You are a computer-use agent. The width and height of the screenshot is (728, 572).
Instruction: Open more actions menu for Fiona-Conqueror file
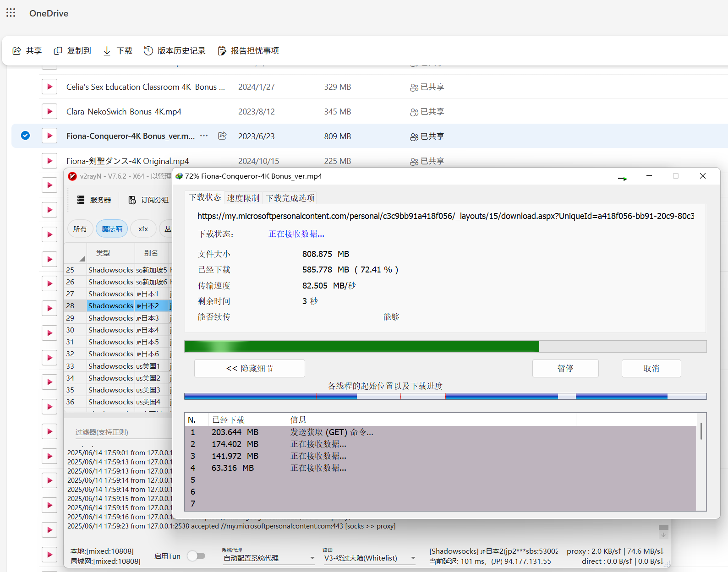[204, 136]
